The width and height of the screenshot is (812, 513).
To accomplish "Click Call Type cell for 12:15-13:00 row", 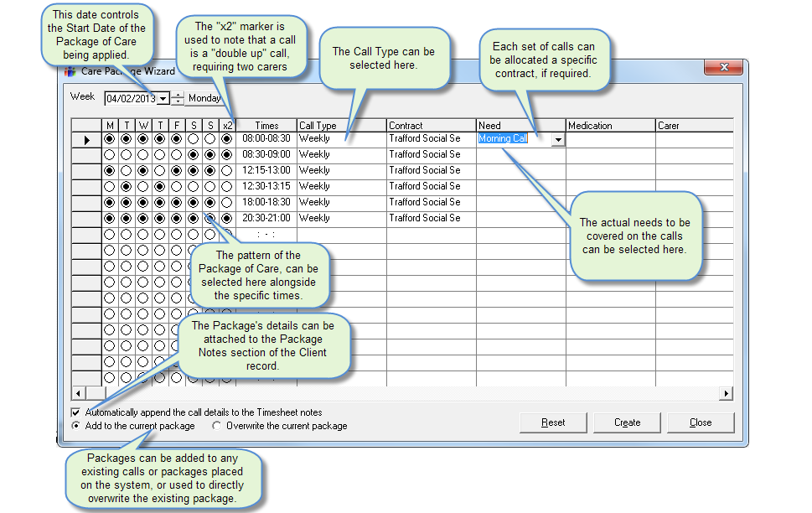I will click(x=341, y=171).
